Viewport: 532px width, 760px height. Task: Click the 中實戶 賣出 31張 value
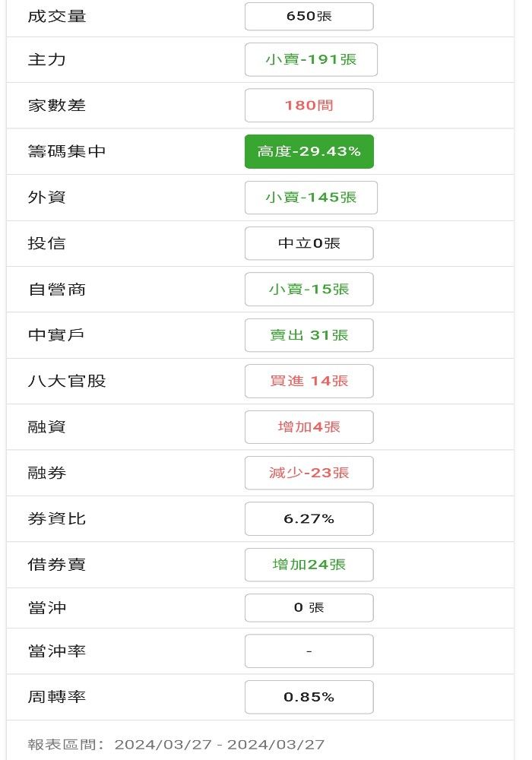[309, 335]
